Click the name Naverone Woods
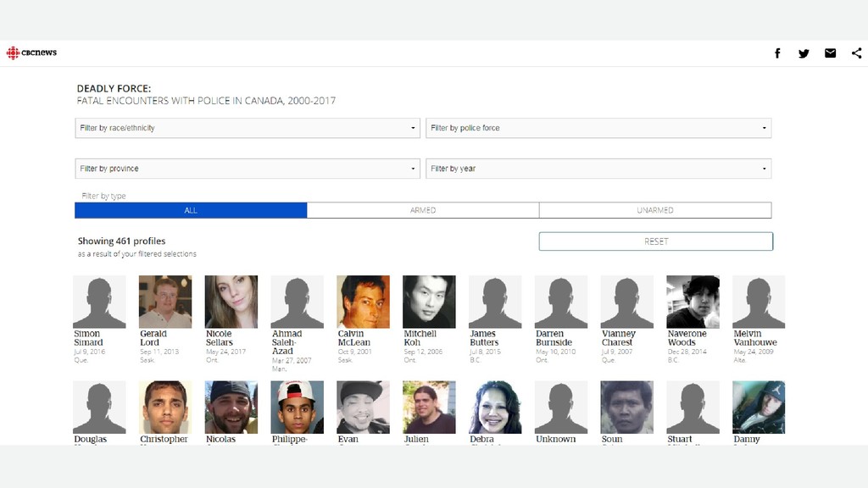868x488 pixels. pyautogui.click(x=687, y=338)
